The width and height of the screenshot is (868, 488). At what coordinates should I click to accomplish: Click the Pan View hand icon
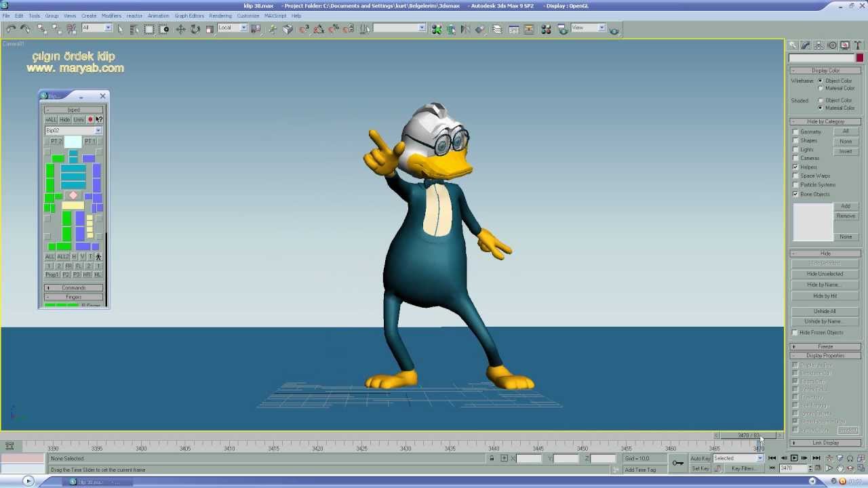840,468
